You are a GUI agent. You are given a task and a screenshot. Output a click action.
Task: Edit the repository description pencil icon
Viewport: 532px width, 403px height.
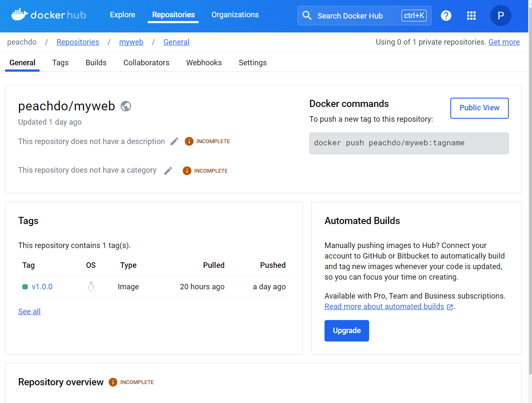click(175, 141)
